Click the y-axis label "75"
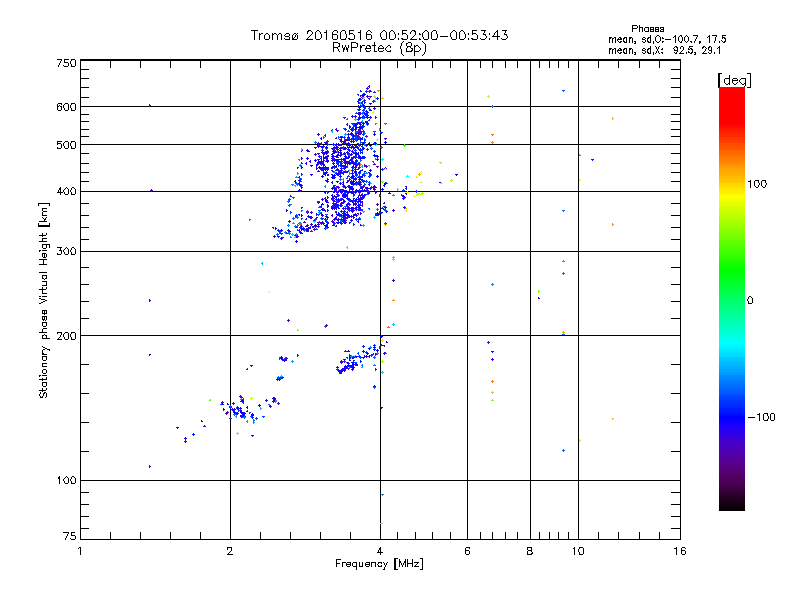800x600 pixels. click(x=70, y=536)
